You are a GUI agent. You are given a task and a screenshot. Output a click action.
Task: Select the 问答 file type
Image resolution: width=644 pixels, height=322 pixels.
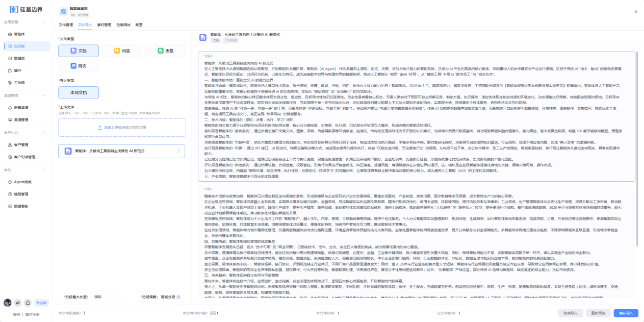pos(122,51)
